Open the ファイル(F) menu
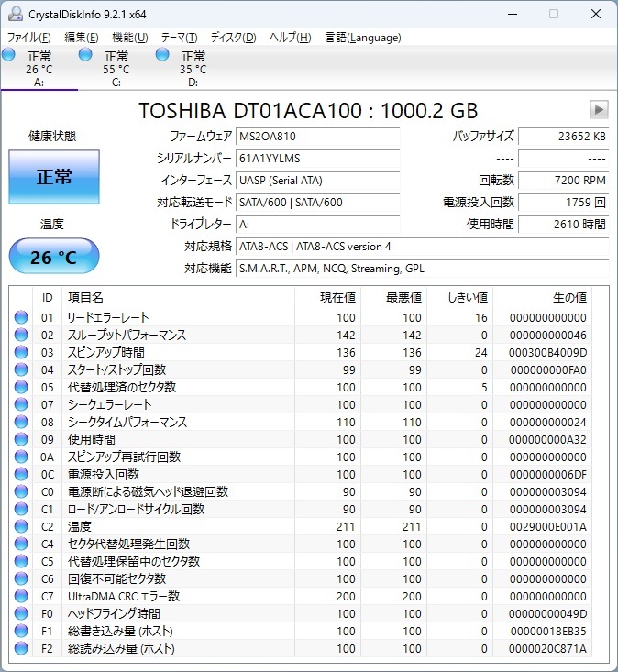 pos(29,38)
